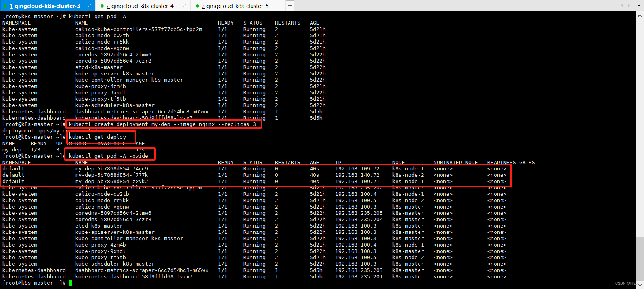Click the '1/3' READY value for my-dep

click(x=36, y=149)
